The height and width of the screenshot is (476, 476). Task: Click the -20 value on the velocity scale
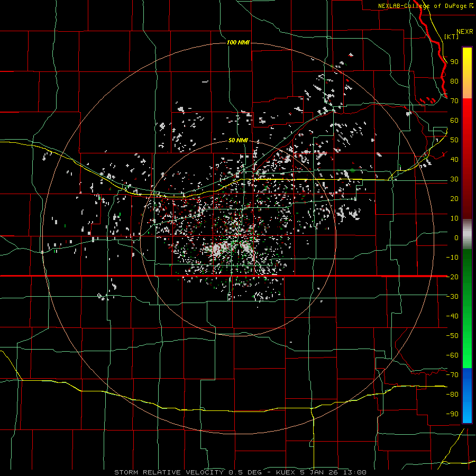click(x=452, y=277)
